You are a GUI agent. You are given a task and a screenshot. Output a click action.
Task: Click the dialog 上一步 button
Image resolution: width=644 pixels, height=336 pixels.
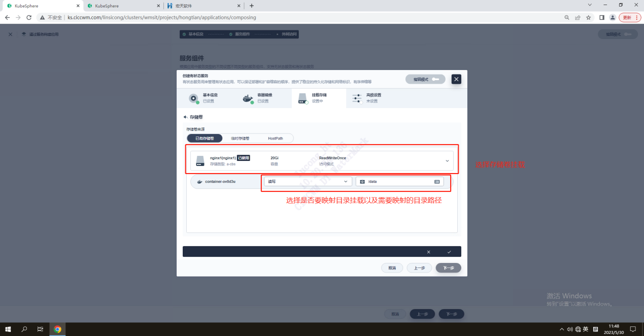[419, 267]
